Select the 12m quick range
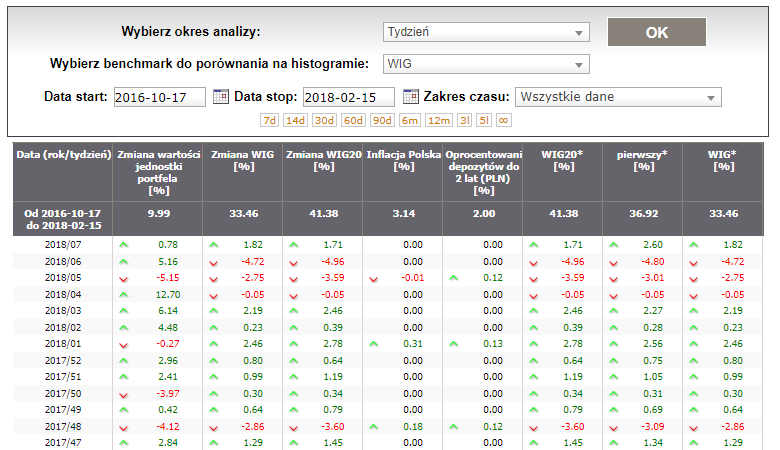Screen dimensions: 780x450 click(438, 120)
